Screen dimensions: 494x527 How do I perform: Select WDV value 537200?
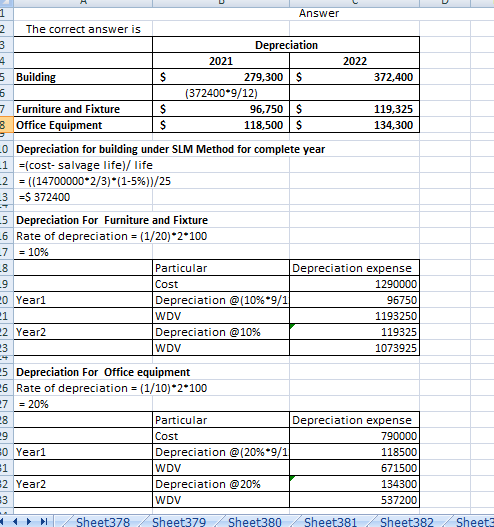click(x=355, y=500)
